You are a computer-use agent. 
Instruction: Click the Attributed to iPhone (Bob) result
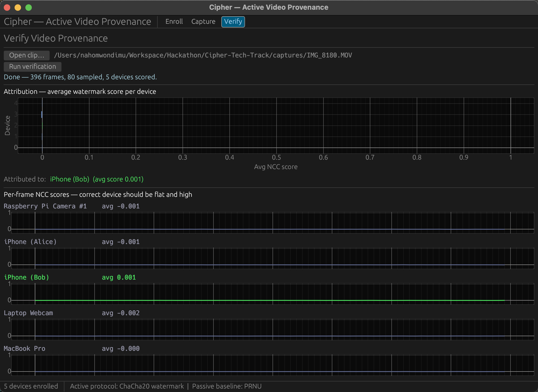pyautogui.click(x=70, y=179)
